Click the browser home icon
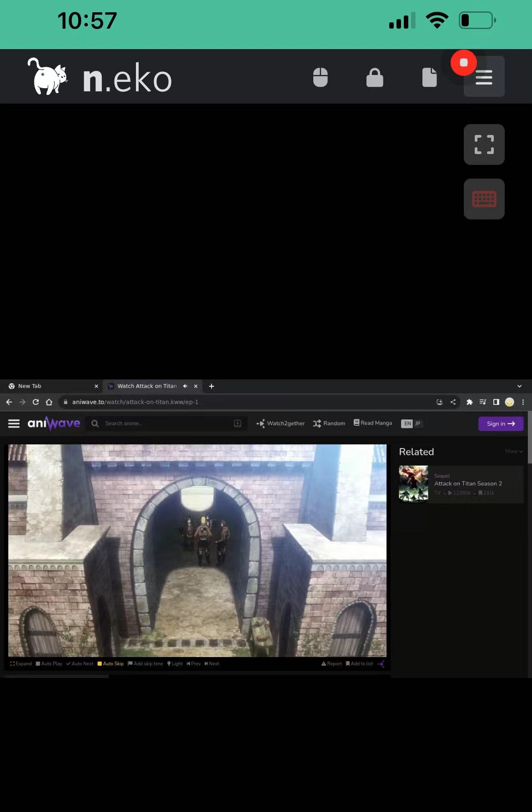Image resolution: width=532 pixels, height=812 pixels. point(49,402)
